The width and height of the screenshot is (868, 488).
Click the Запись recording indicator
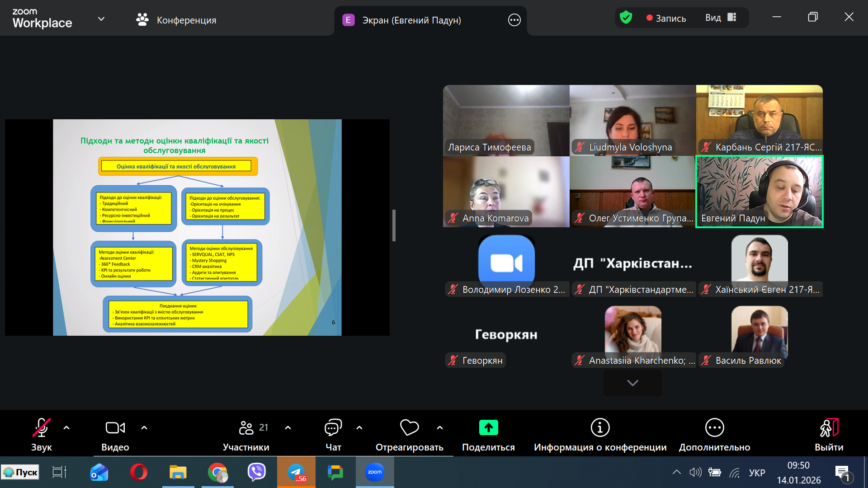666,18
